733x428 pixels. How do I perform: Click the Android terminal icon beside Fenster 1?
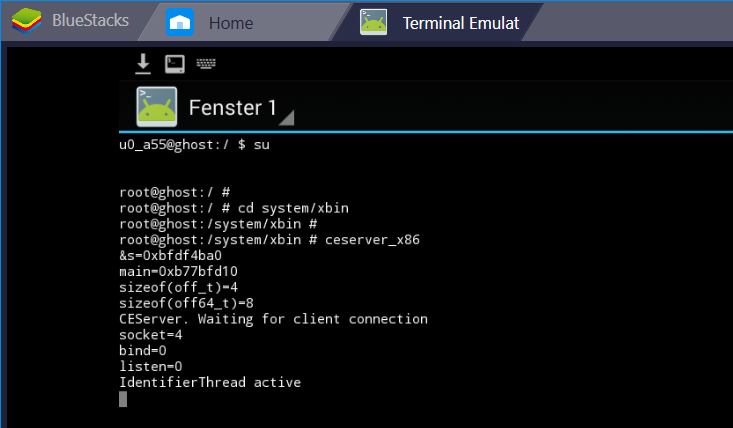pyautogui.click(x=157, y=107)
